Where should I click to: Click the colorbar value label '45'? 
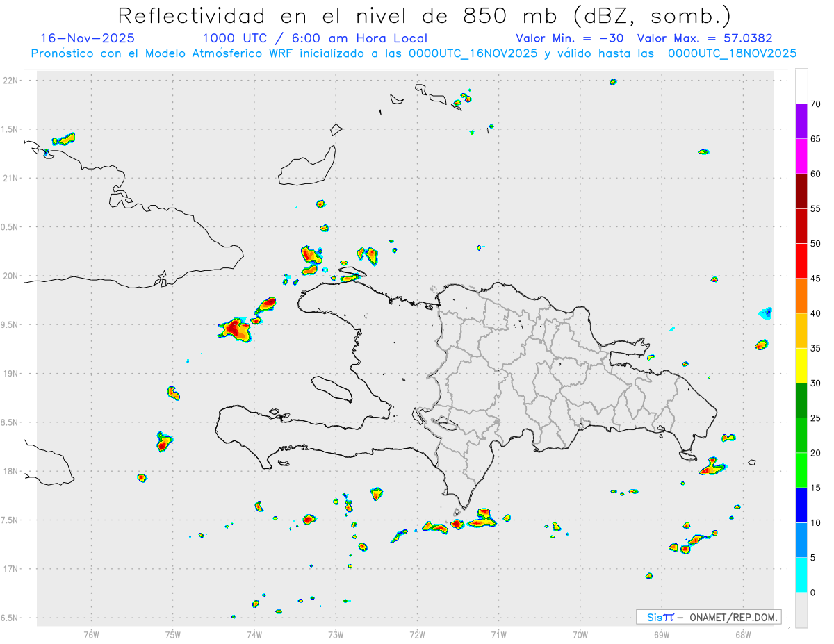point(816,278)
